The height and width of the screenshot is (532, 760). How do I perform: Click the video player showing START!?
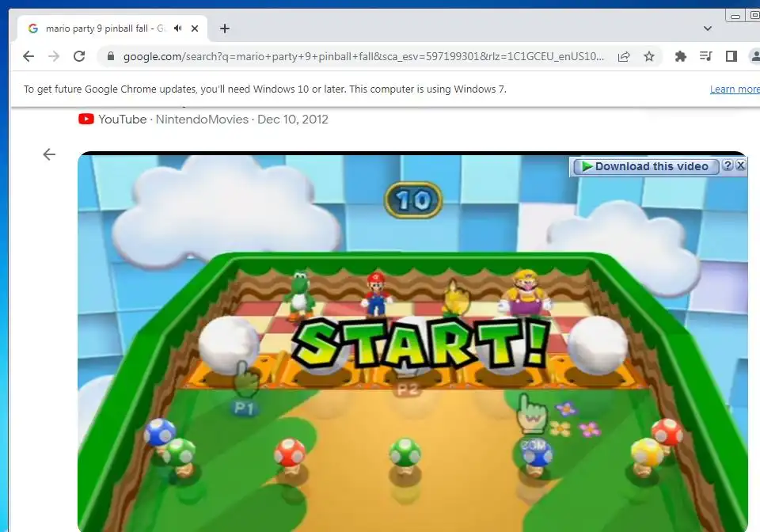(x=412, y=342)
